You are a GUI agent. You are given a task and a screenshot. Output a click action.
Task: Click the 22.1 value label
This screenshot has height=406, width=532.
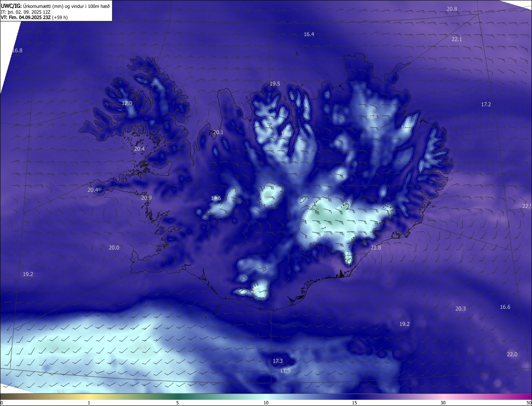pyautogui.click(x=457, y=39)
